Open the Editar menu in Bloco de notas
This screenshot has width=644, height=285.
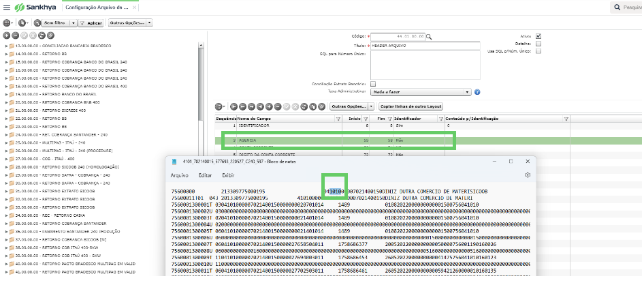205,175
